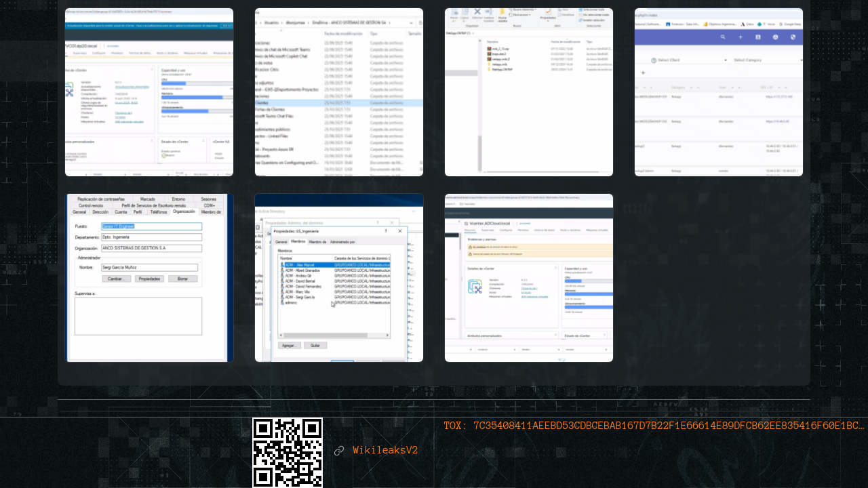Open the OneDrive folder listing screenshot thumbnail
Screen dimensions: 868x488
[x=339, y=92]
